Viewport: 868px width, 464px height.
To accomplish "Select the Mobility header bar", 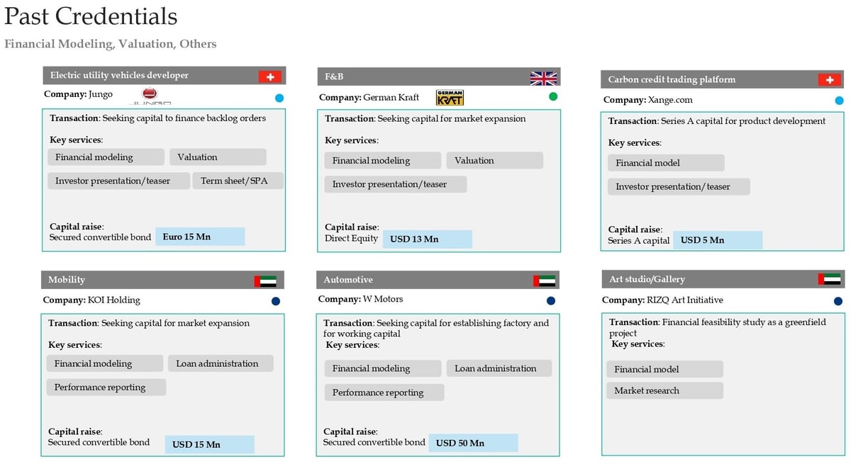I will [x=162, y=280].
